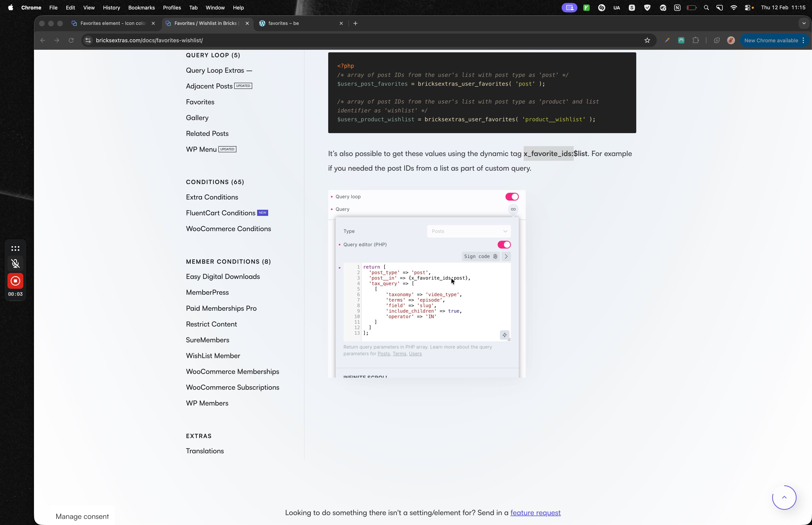The width and height of the screenshot is (812, 525).
Task: Open the MemberPress sidebar link
Action: [x=207, y=293]
